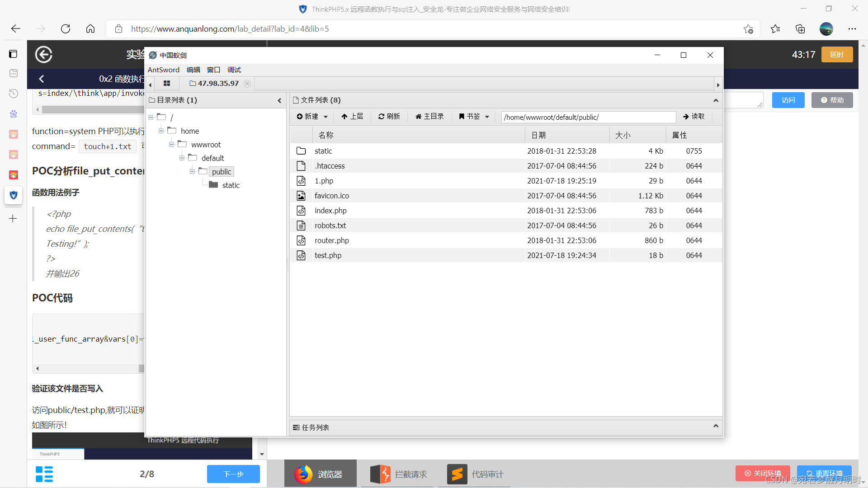868x488 pixels.
Task: Sort files by 日期 column header
Action: click(567, 135)
